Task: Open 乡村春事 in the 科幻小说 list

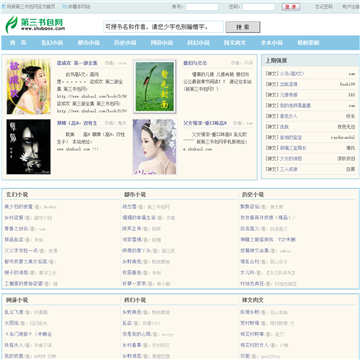Action: click(132, 345)
